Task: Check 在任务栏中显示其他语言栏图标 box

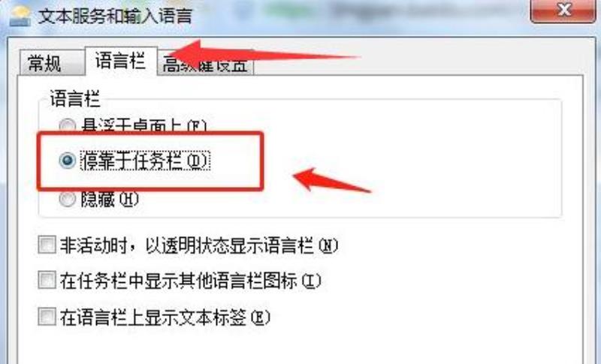Action: 47,280
